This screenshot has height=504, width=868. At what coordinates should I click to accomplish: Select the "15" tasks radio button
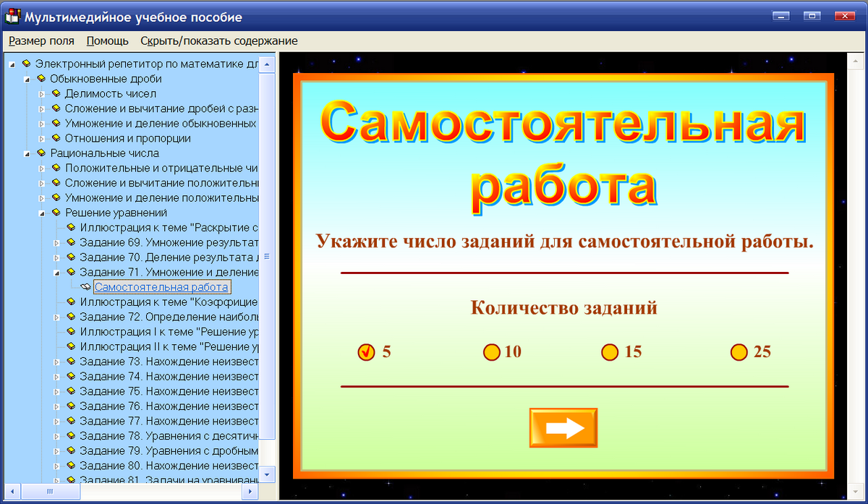610,352
